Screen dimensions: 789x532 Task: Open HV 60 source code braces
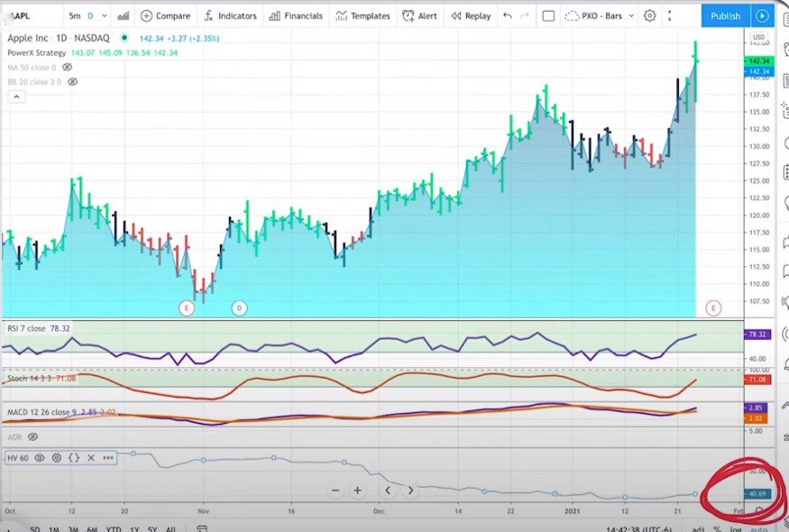(74, 458)
